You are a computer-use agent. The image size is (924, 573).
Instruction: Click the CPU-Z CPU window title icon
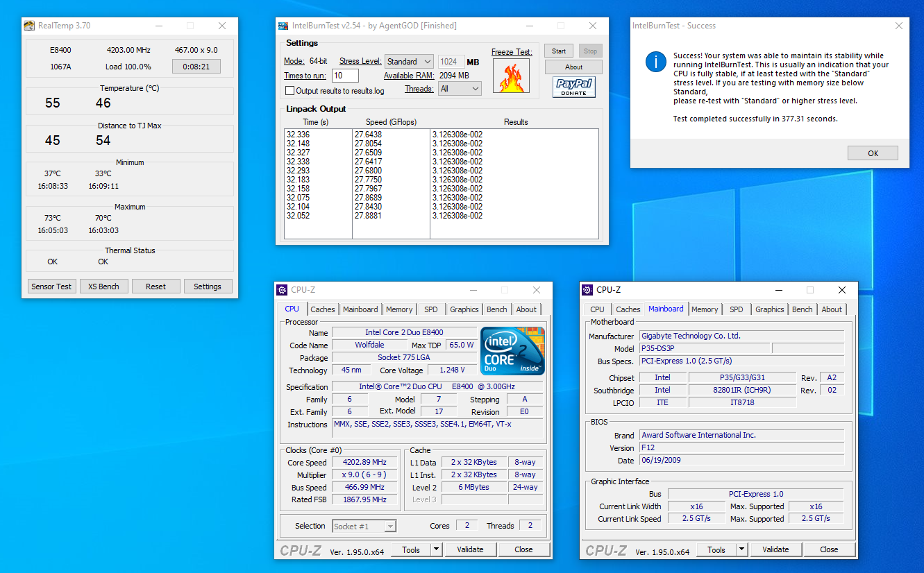coord(282,290)
